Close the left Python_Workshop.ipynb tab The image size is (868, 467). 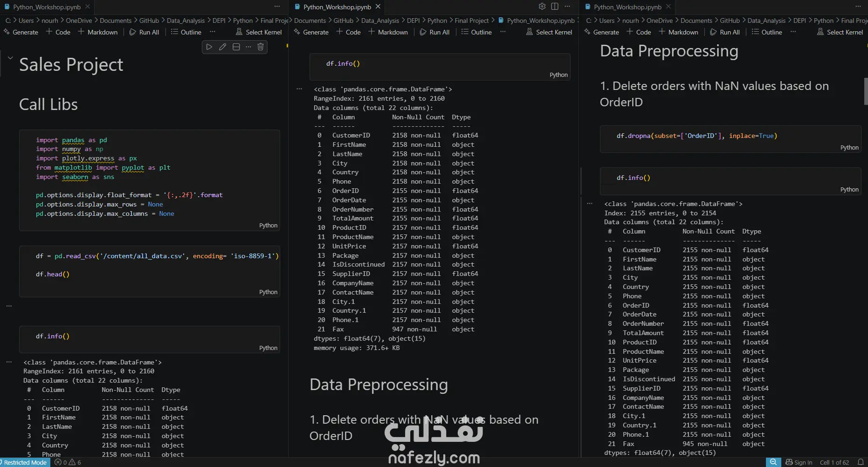(x=88, y=7)
